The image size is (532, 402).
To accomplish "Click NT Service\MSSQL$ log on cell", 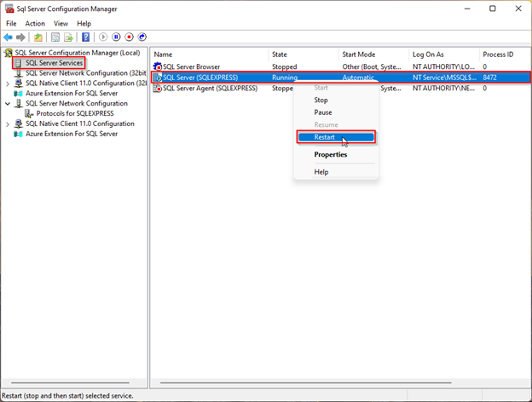I will 444,78.
